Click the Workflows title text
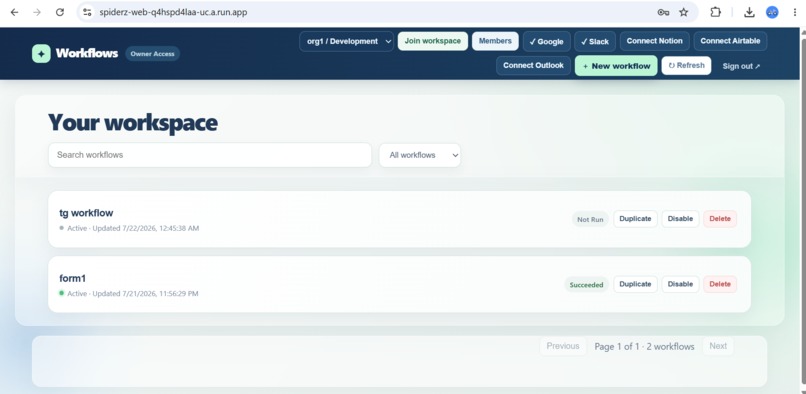Image resolution: width=806 pixels, height=394 pixels. (x=87, y=53)
